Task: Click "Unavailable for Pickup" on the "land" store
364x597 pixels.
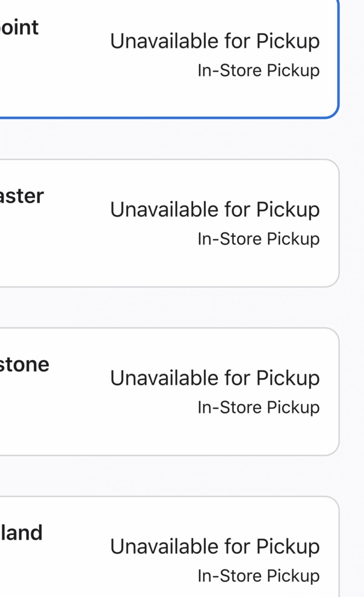Action: pyautogui.click(x=215, y=547)
